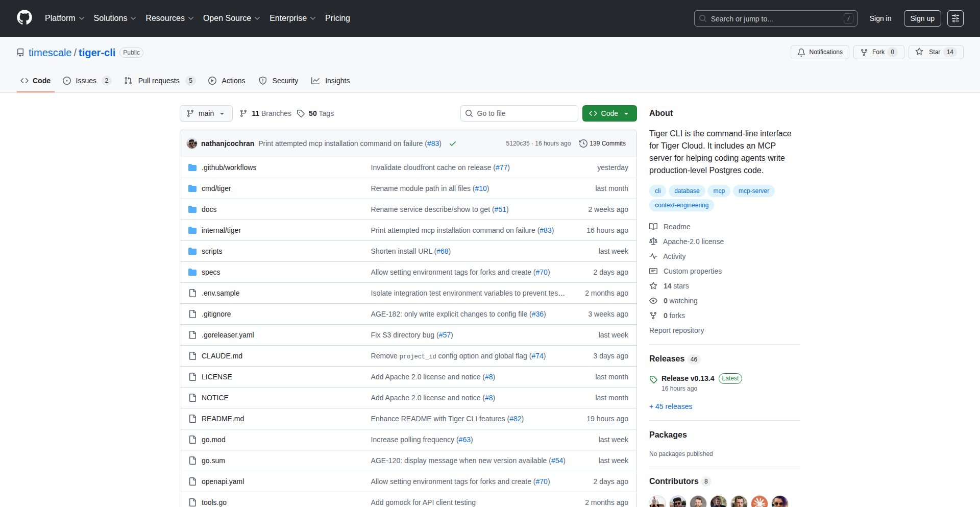Click the Sign up button
The width and height of the screenshot is (980, 507).
pyautogui.click(x=922, y=18)
